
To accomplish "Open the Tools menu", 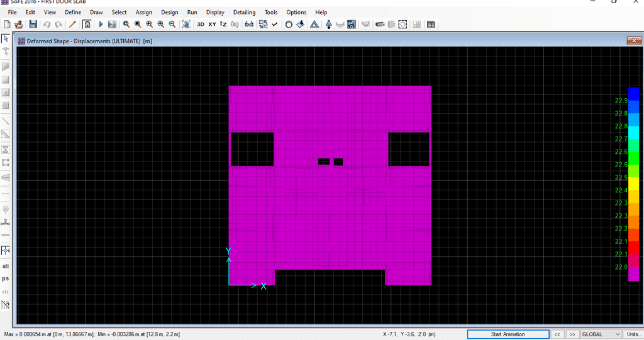I will point(271,13).
